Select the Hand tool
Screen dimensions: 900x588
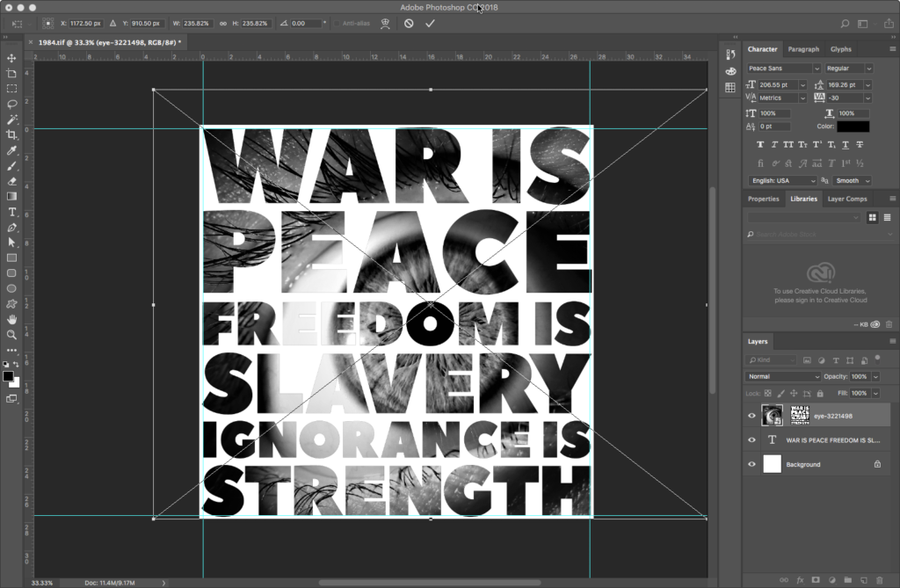click(x=11, y=319)
